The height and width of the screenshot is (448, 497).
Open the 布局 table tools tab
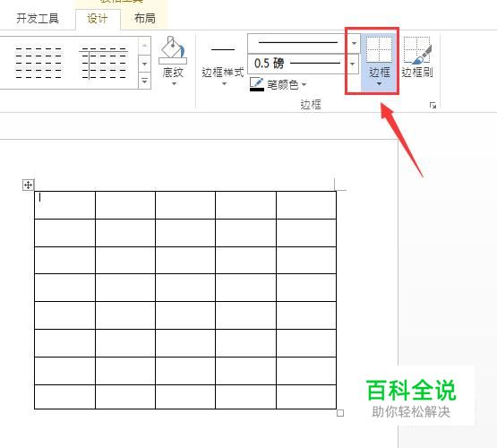(x=144, y=19)
